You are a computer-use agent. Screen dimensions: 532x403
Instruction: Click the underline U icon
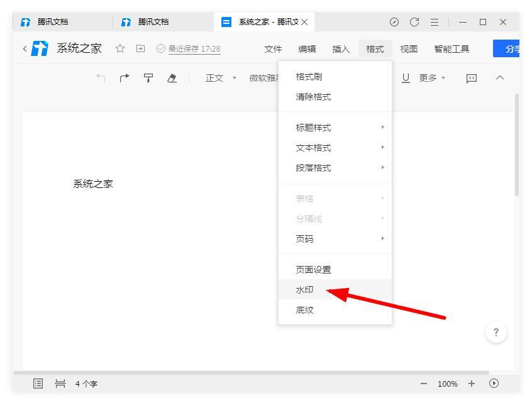[x=406, y=78]
